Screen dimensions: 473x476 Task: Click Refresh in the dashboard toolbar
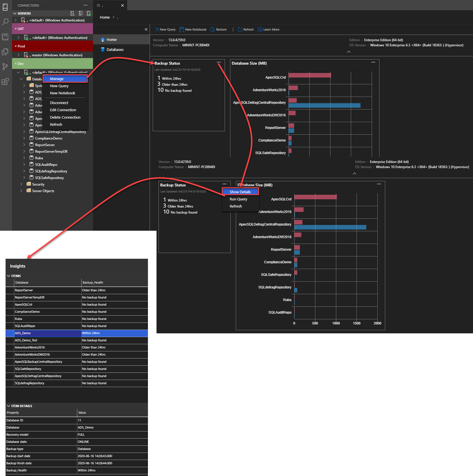click(x=246, y=29)
